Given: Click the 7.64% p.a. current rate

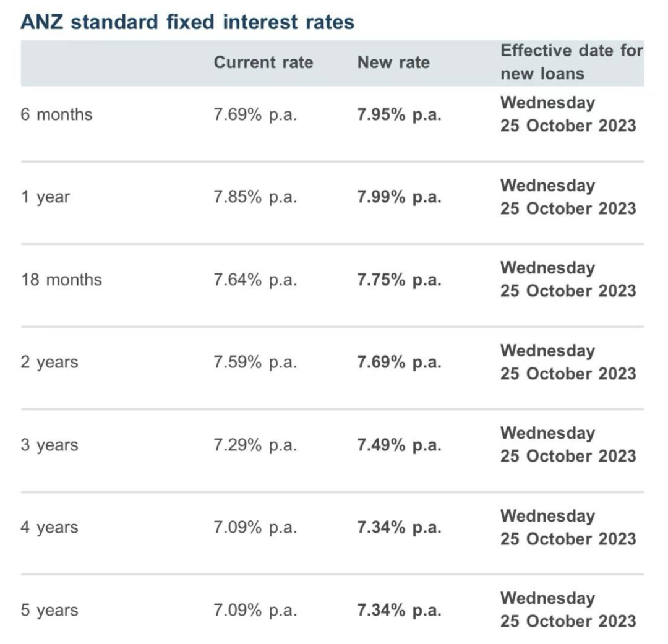Looking at the screenshot, I should pyautogui.click(x=255, y=280).
